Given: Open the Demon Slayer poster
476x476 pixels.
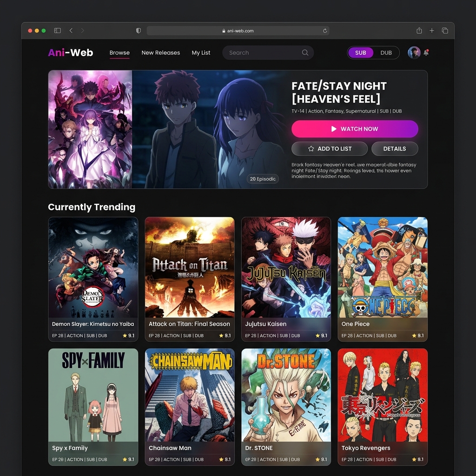Looking at the screenshot, I should pyautogui.click(x=93, y=267).
